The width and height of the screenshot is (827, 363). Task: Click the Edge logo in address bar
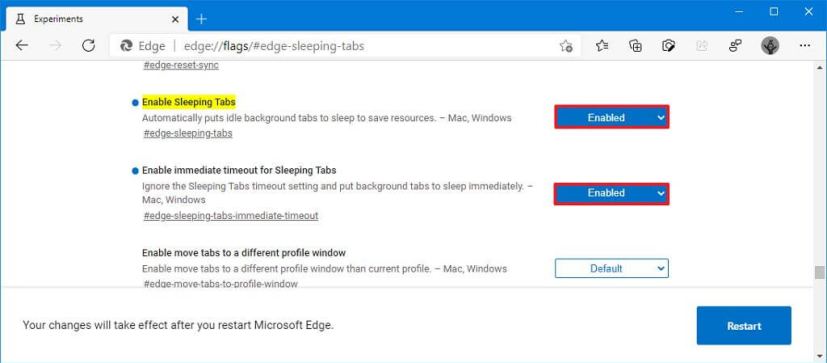pos(126,46)
